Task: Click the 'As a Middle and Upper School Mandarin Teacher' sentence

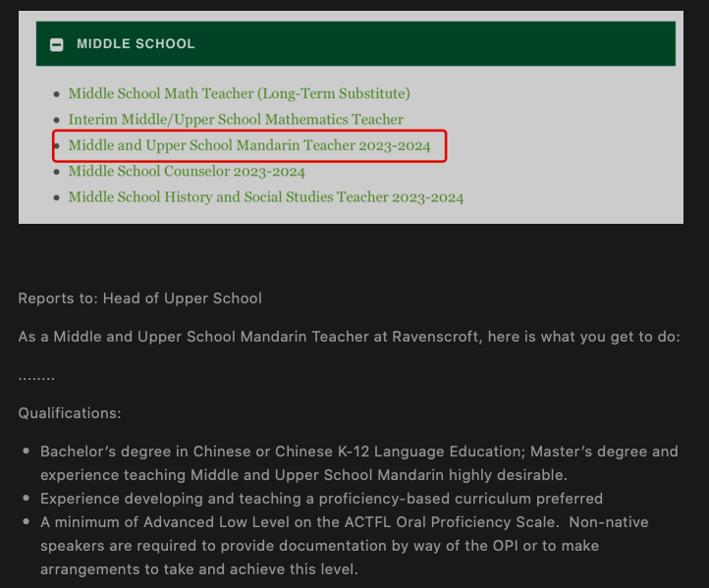Action: (349, 337)
